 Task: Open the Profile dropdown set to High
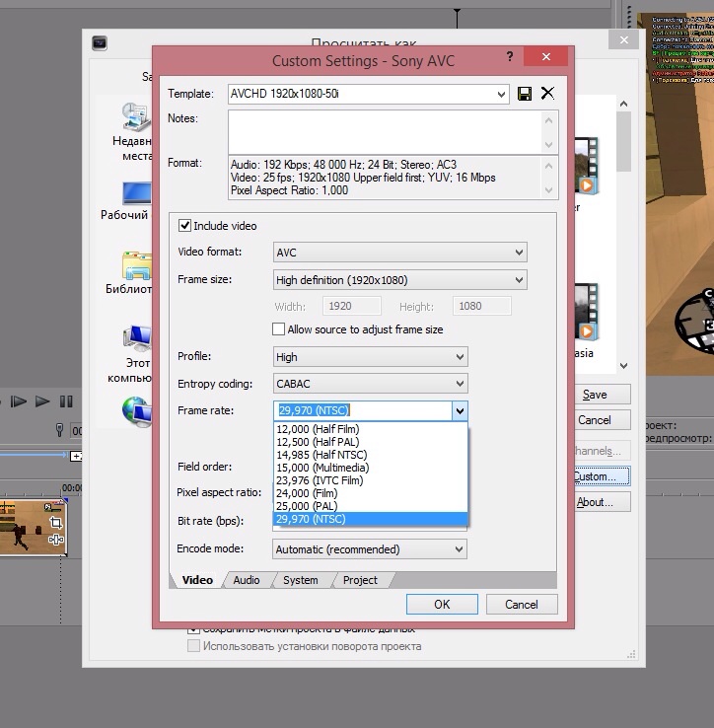click(x=370, y=357)
